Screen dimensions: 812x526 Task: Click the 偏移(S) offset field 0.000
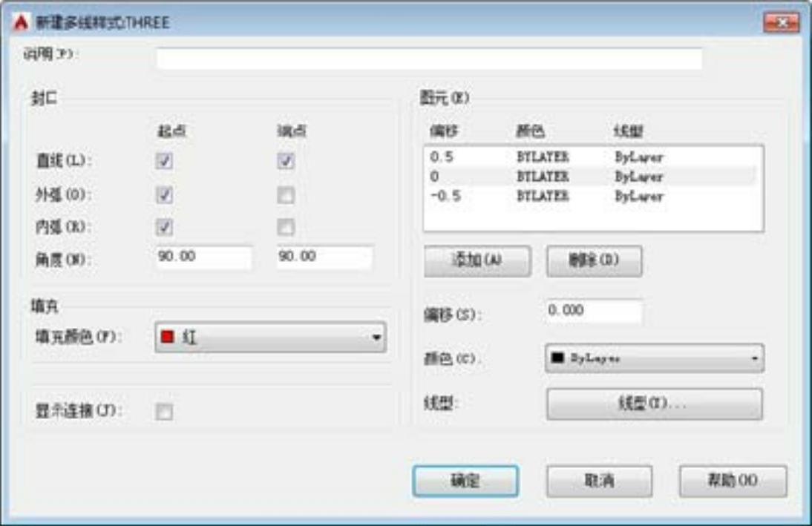coord(595,311)
